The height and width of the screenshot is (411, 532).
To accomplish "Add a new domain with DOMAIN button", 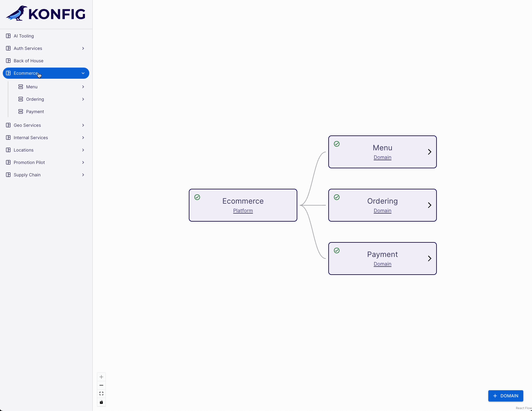I will [505, 396].
